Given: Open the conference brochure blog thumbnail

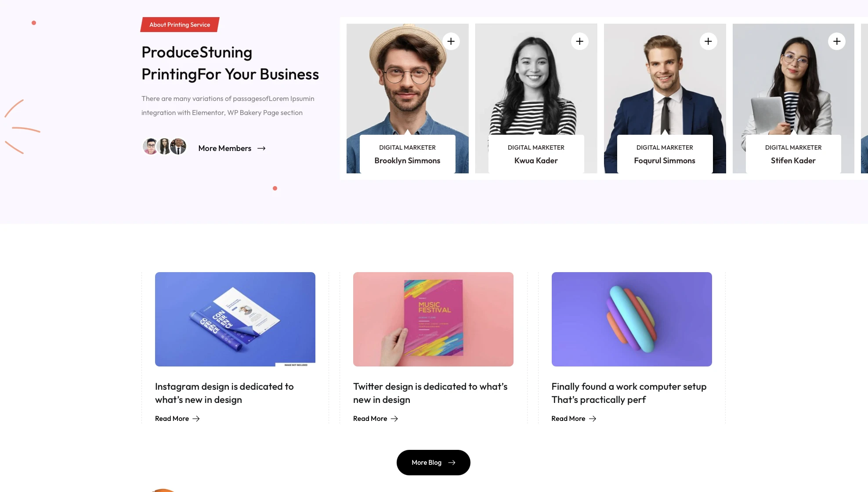Looking at the screenshot, I should (235, 319).
